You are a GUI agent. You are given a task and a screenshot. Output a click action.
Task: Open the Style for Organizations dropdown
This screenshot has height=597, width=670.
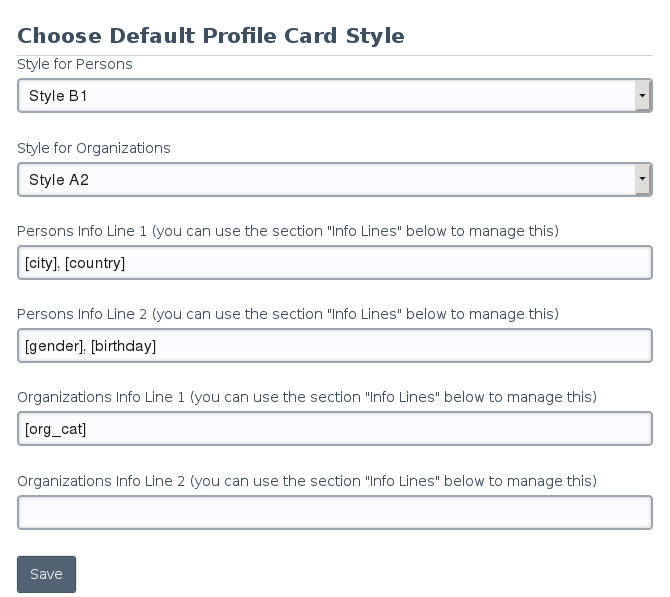coord(334,180)
